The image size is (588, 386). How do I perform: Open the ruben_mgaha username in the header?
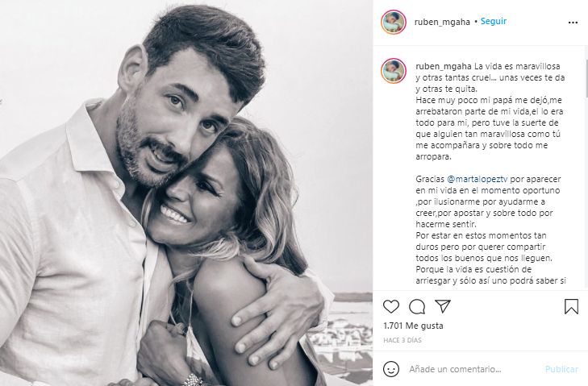tap(442, 22)
